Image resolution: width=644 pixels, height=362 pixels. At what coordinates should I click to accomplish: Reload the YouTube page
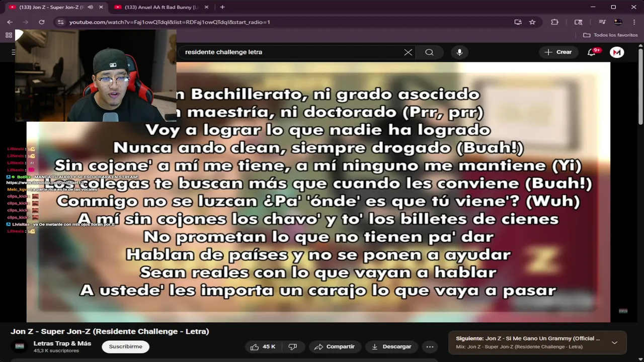pos(42,22)
